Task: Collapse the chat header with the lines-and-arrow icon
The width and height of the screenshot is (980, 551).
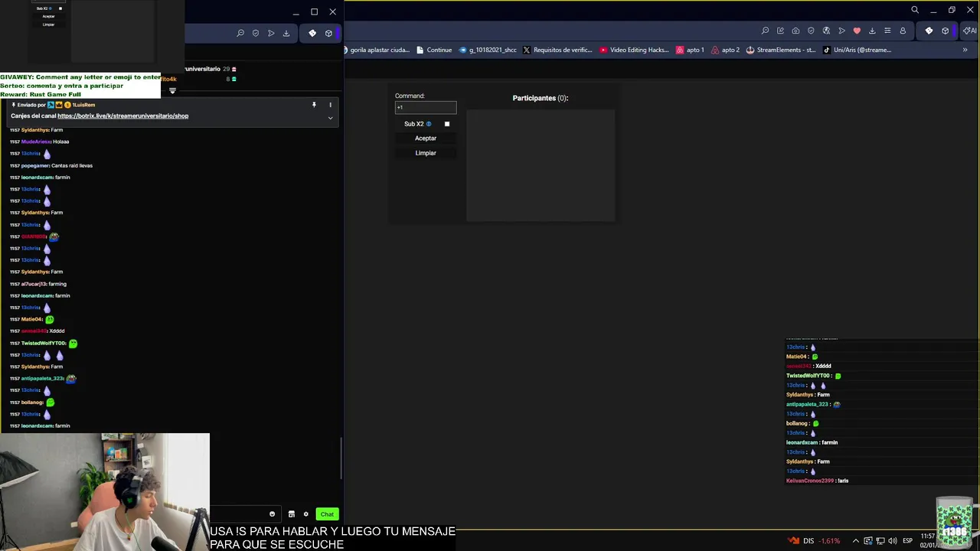Action: click(x=172, y=90)
